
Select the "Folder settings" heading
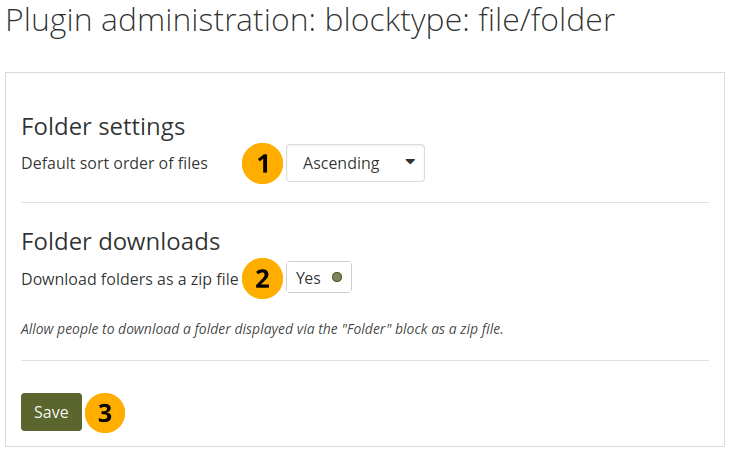click(x=103, y=127)
